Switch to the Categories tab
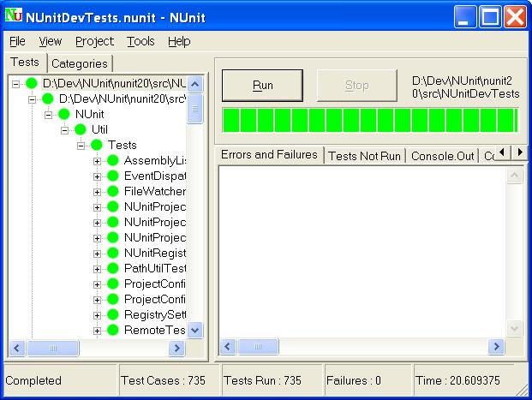The height and width of the screenshot is (400, 532). (x=80, y=63)
